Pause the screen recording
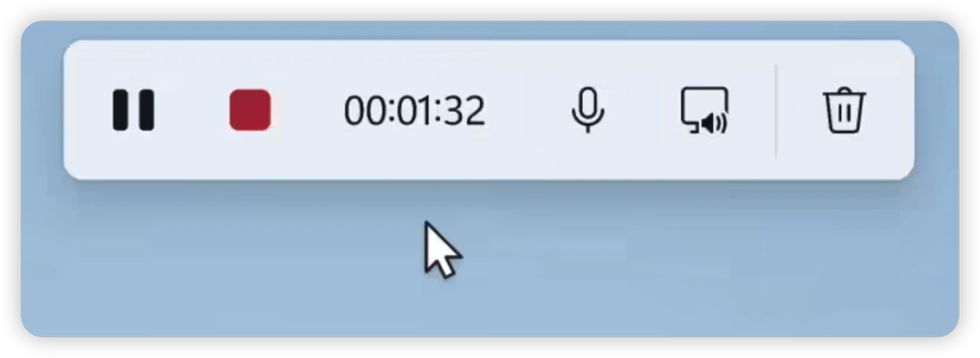The image size is (980, 358). 133,110
